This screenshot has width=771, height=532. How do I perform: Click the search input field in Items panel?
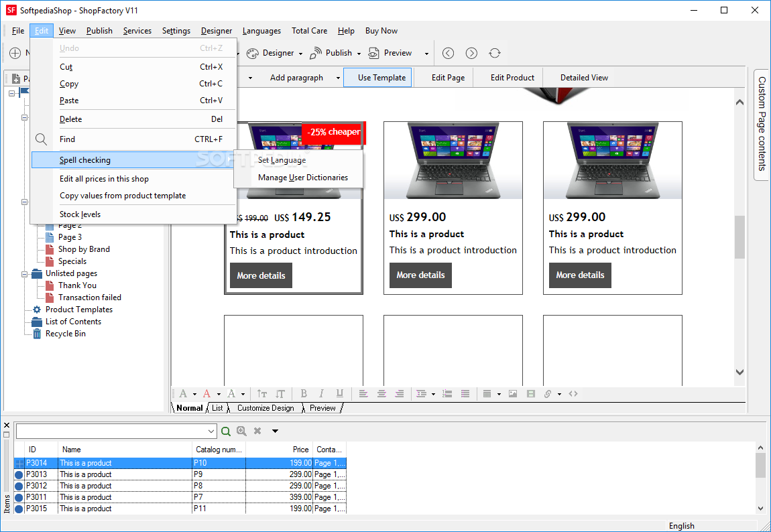click(111, 431)
